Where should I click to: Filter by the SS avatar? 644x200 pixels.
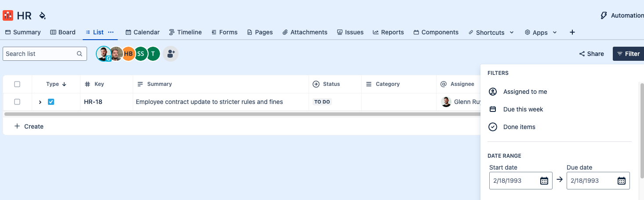tap(141, 54)
